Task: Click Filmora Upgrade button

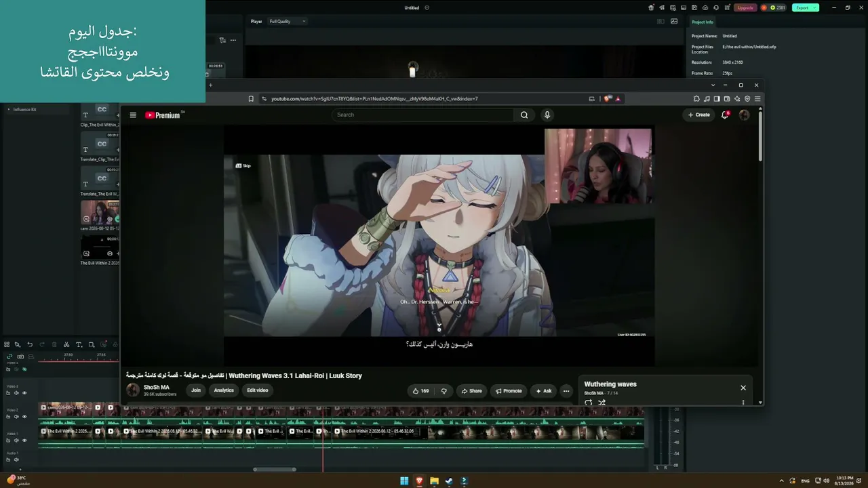Action: point(745,7)
